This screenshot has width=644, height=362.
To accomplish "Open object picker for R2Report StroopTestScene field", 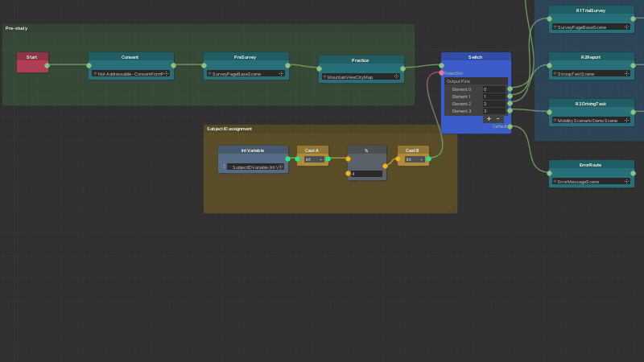I will tap(627, 73).
